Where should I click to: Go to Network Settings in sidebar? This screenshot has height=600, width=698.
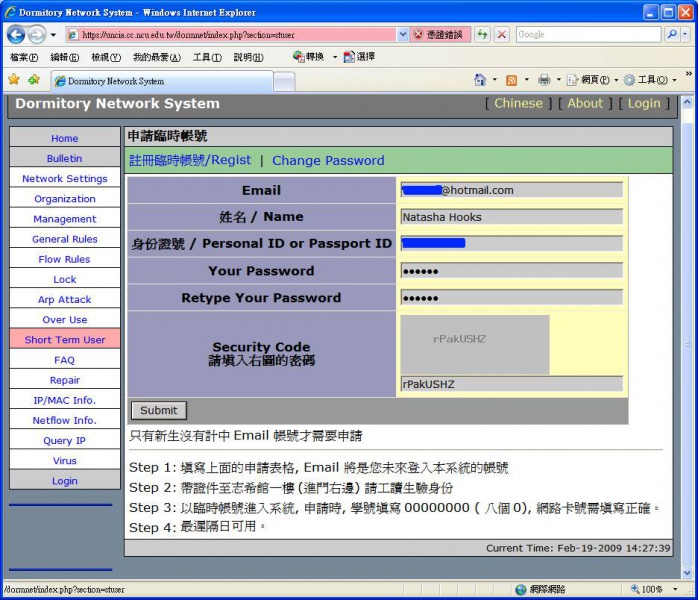click(x=65, y=179)
